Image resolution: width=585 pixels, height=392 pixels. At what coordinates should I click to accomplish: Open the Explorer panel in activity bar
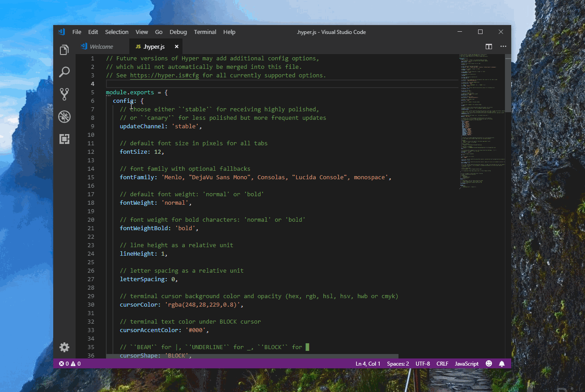[64, 50]
